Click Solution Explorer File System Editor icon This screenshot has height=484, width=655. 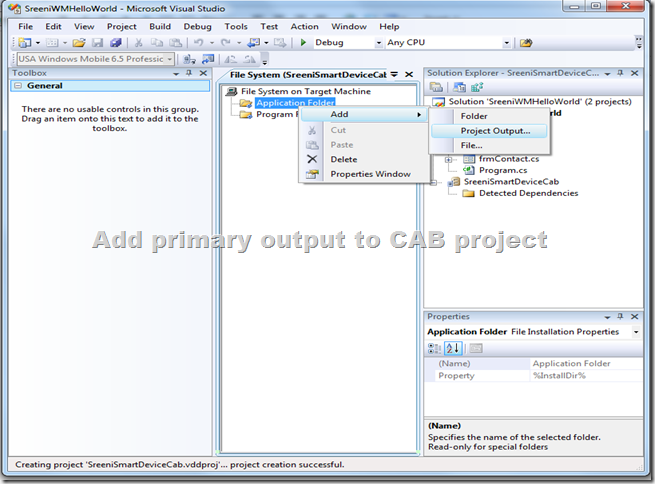460,87
